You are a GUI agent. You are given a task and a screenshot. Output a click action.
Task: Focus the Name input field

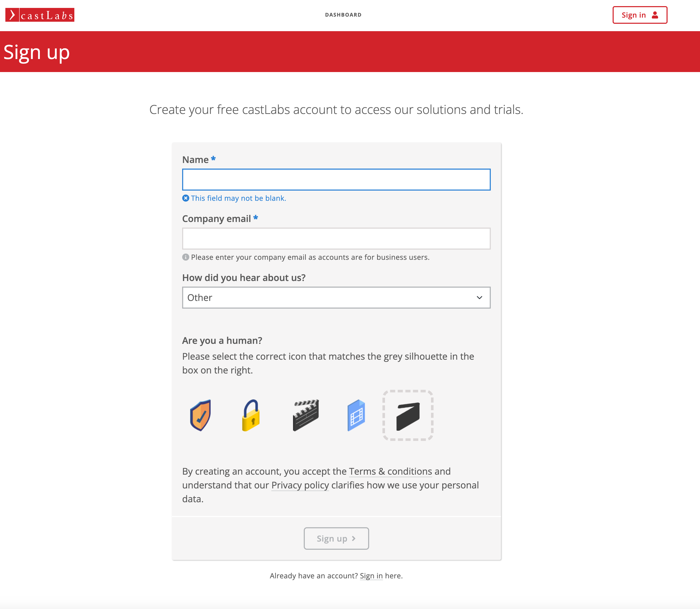point(336,179)
